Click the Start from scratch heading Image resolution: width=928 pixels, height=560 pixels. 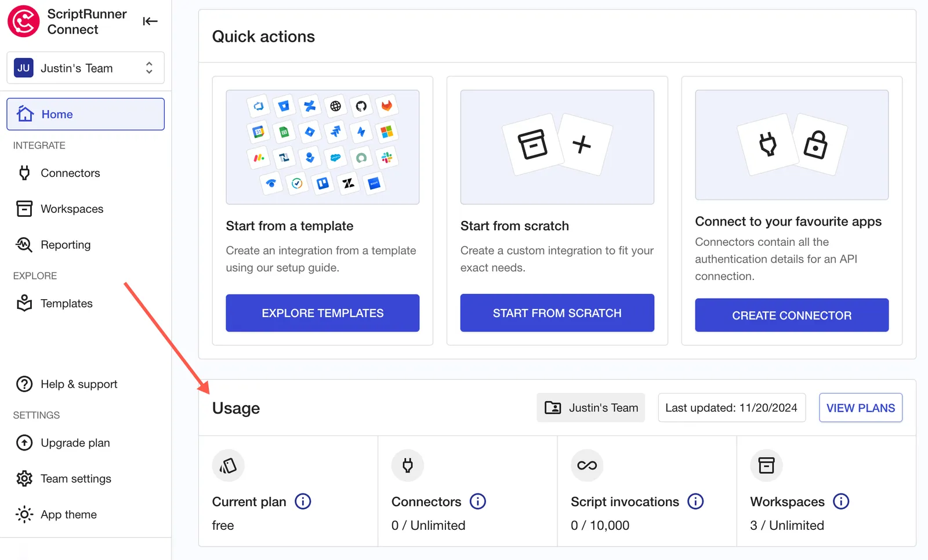tap(514, 226)
